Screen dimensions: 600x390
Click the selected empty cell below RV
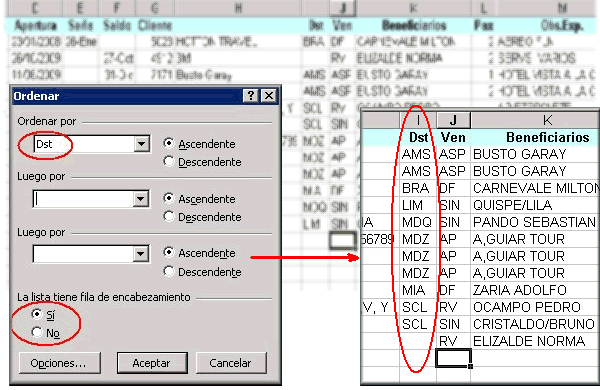tap(453, 359)
